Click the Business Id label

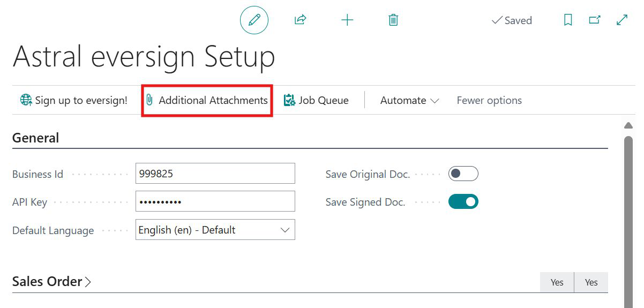coord(38,174)
